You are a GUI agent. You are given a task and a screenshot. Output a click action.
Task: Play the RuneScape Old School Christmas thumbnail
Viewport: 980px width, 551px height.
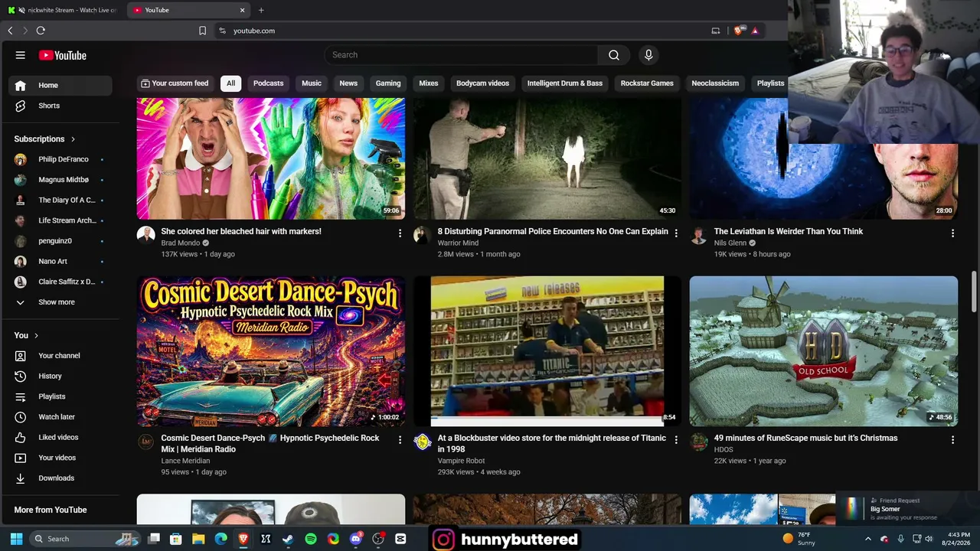click(824, 351)
